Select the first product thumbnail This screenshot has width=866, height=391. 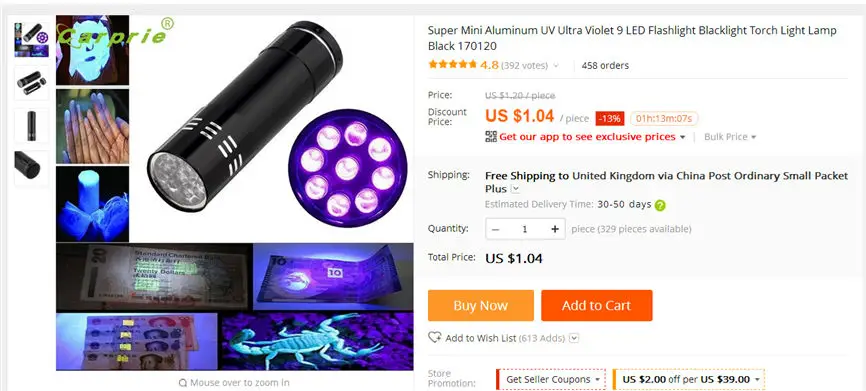click(x=31, y=40)
